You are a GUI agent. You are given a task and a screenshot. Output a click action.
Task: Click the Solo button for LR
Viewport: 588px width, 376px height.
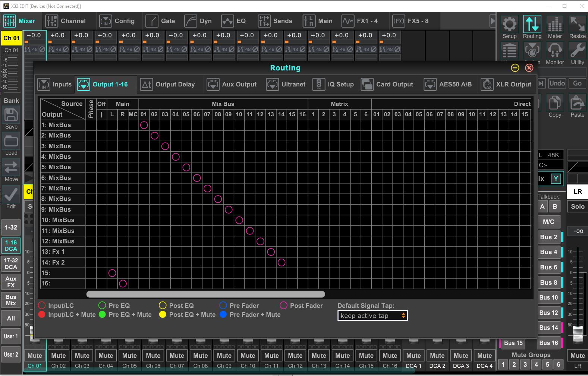coord(578,206)
